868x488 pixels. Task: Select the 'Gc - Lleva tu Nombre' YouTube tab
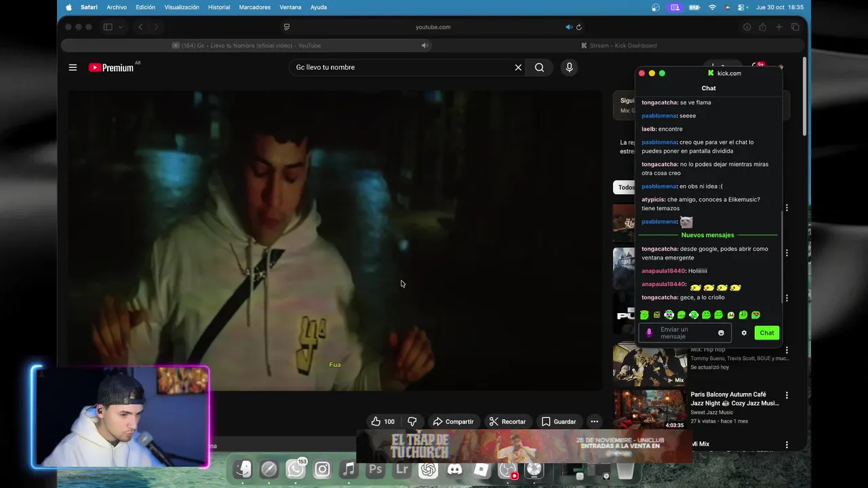click(x=246, y=45)
